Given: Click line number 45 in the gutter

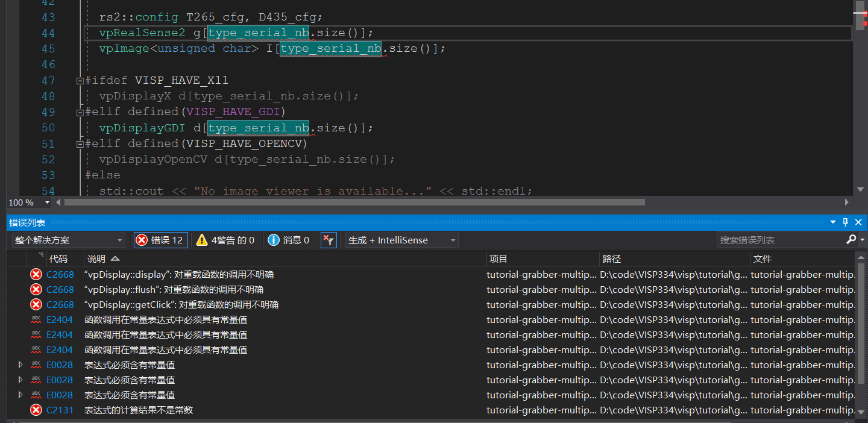Looking at the screenshot, I should 48,48.
